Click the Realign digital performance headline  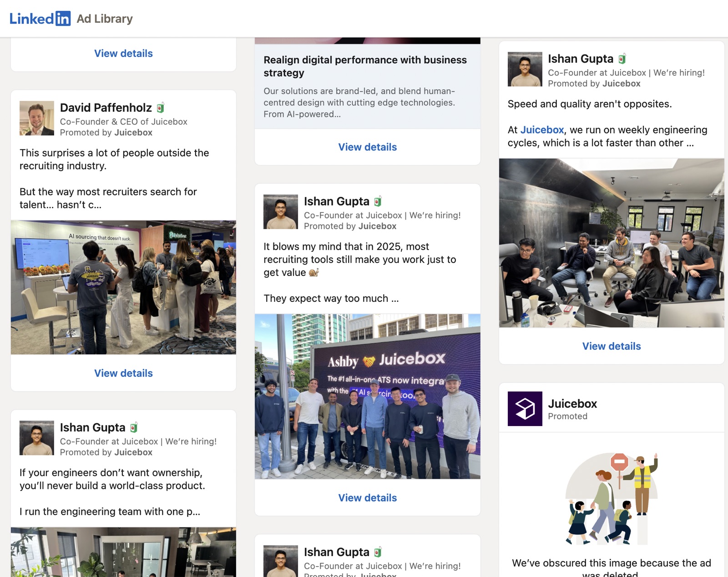pyautogui.click(x=365, y=66)
